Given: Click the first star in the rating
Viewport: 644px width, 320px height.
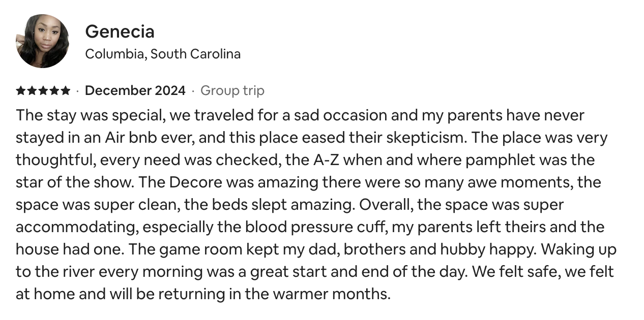Looking at the screenshot, I should click(x=21, y=91).
